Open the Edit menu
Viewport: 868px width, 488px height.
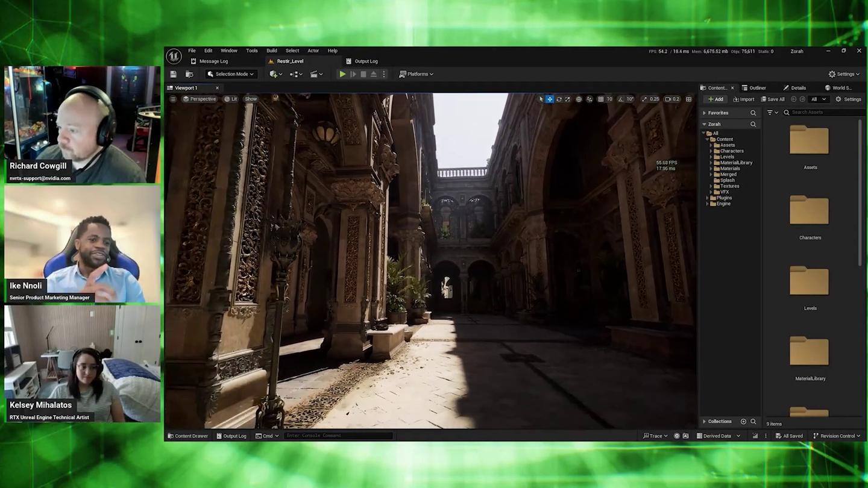tap(208, 51)
